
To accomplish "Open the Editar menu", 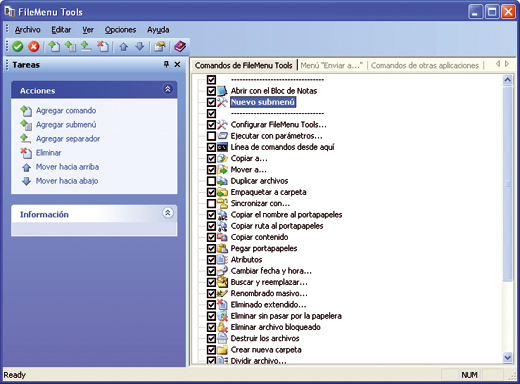I will [x=61, y=30].
